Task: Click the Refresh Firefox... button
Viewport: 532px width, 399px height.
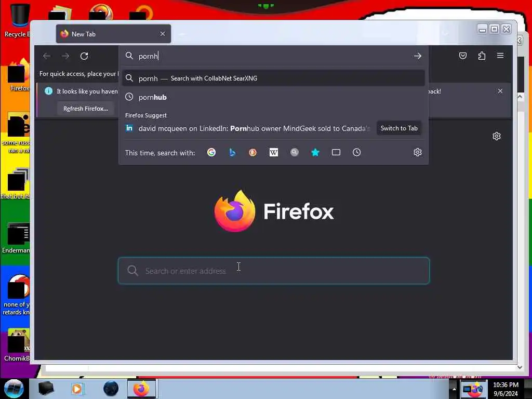Action: [x=86, y=109]
